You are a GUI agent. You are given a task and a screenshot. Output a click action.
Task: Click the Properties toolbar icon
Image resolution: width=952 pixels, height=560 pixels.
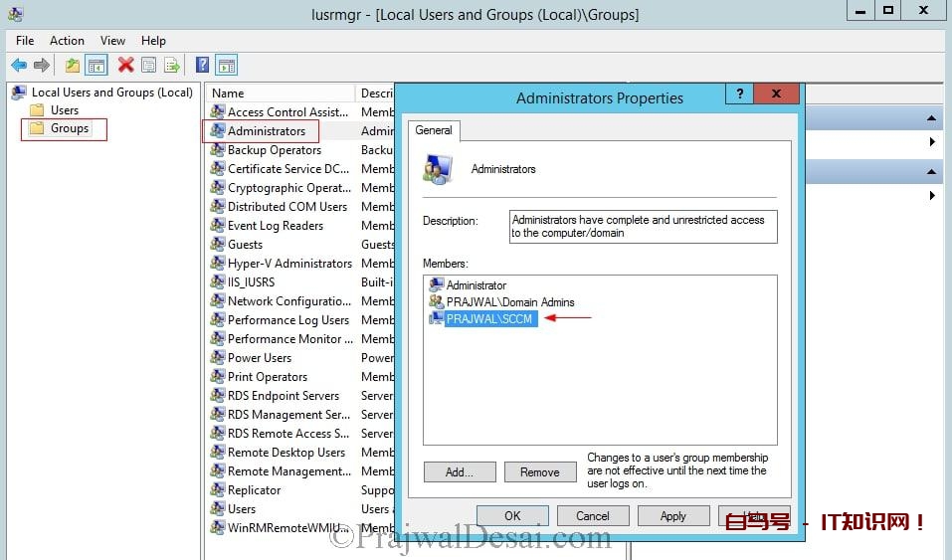click(x=148, y=65)
